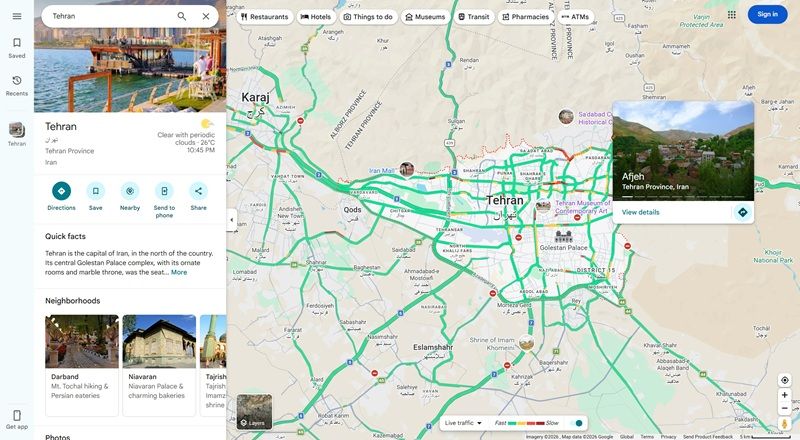Open the Afjeh photo on card
The height and width of the screenshot is (440, 800).
tap(683, 151)
